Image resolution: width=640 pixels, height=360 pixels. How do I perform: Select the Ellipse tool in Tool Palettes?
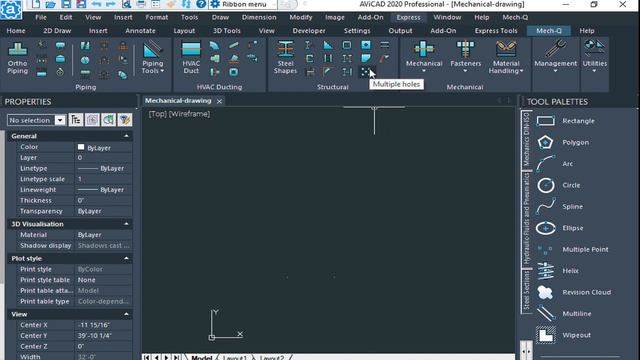pyautogui.click(x=560, y=228)
